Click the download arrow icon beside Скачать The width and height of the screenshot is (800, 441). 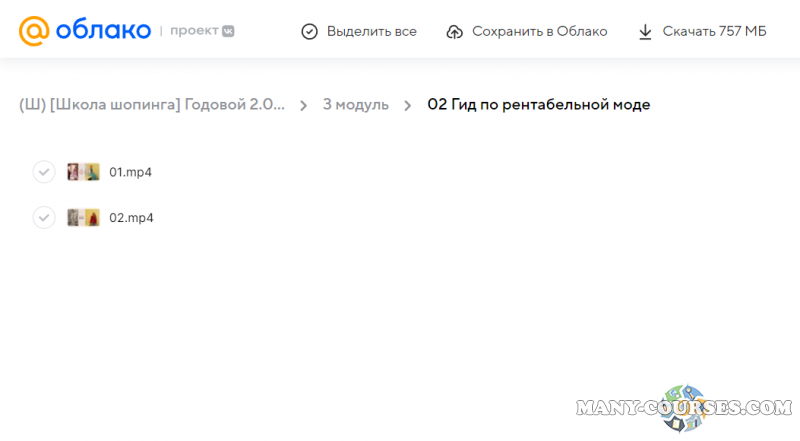point(645,32)
